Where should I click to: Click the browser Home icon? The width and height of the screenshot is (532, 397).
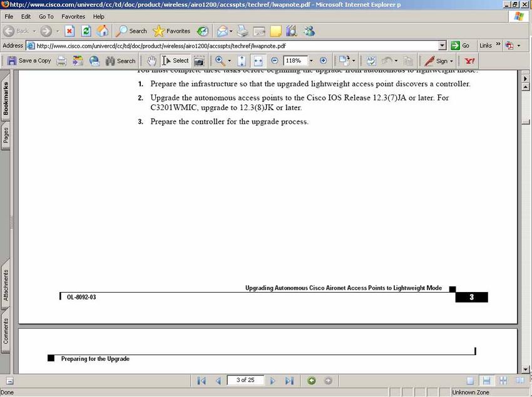(x=103, y=31)
